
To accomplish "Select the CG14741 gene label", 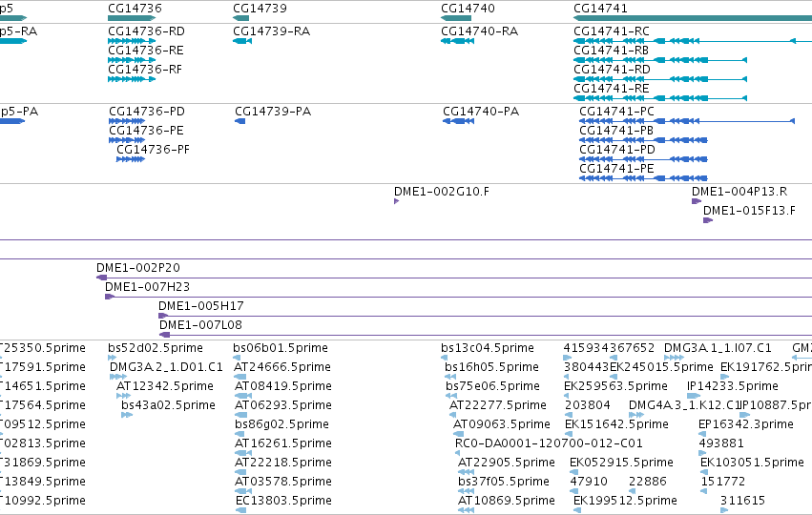I will point(600,9).
